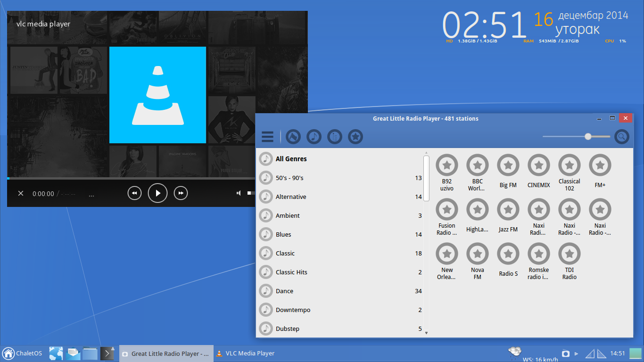Open the ChaletOS start menu
Image resolution: width=644 pixels, height=362 pixels.
pos(22,354)
